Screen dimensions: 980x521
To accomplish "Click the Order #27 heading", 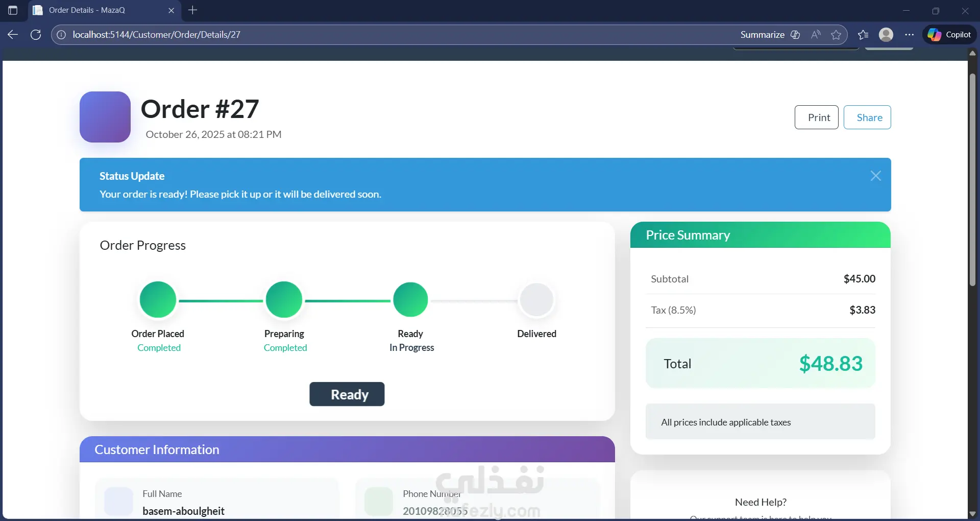I will click(200, 109).
